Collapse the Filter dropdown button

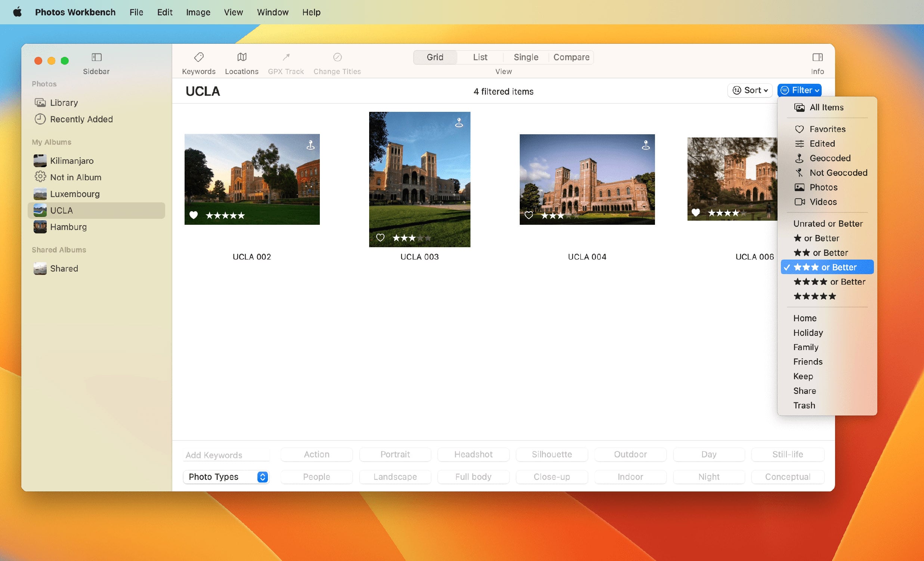click(x=799, y=90)
